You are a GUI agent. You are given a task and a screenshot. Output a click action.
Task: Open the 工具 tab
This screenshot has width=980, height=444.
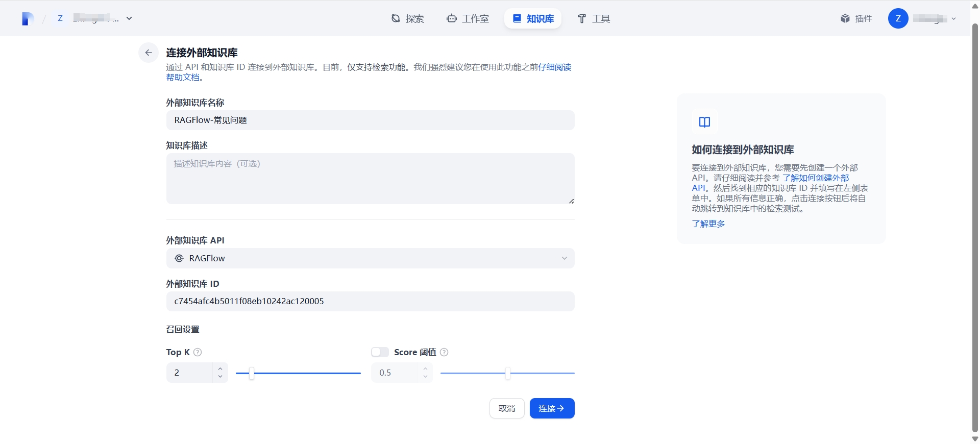click(x=594, y=19)
